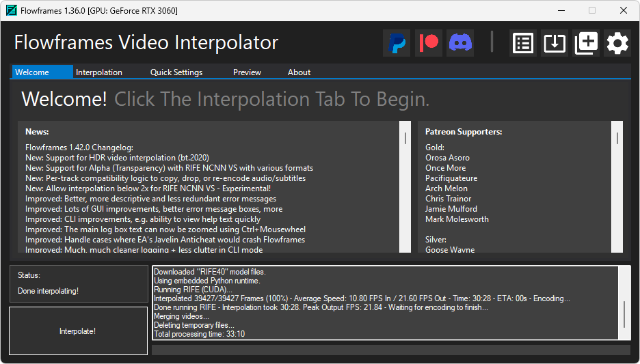Click the progress bar below the log
This screenshot has height=364, width=640.
coord(391,350)
